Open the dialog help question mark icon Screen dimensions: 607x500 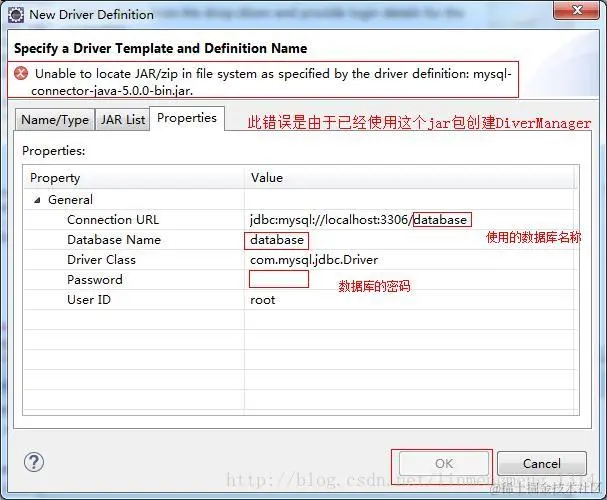34,462
